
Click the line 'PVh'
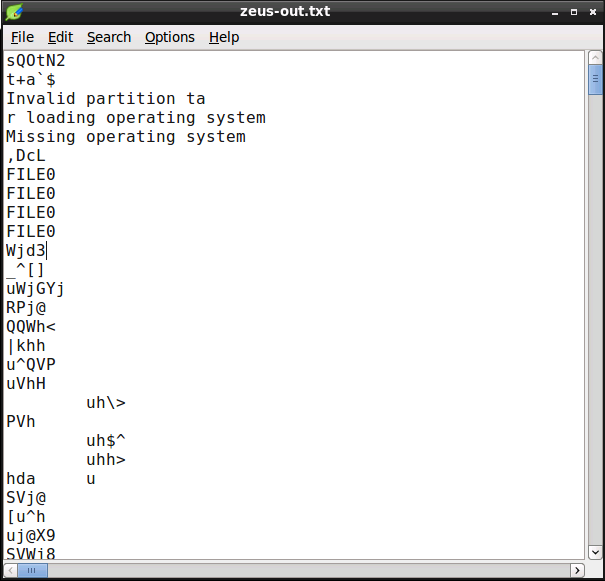tap(21, 422)
